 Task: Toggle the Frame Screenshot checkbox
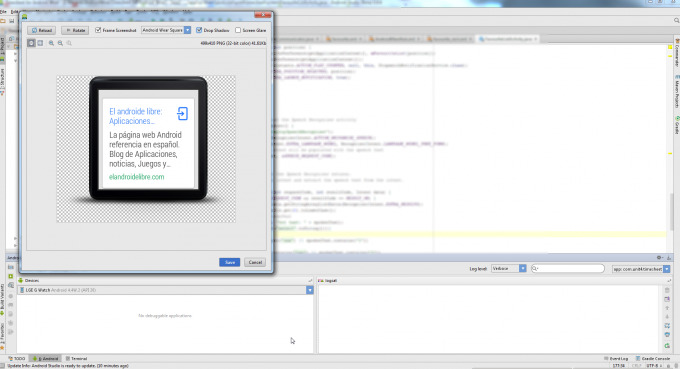click(98, 30)
